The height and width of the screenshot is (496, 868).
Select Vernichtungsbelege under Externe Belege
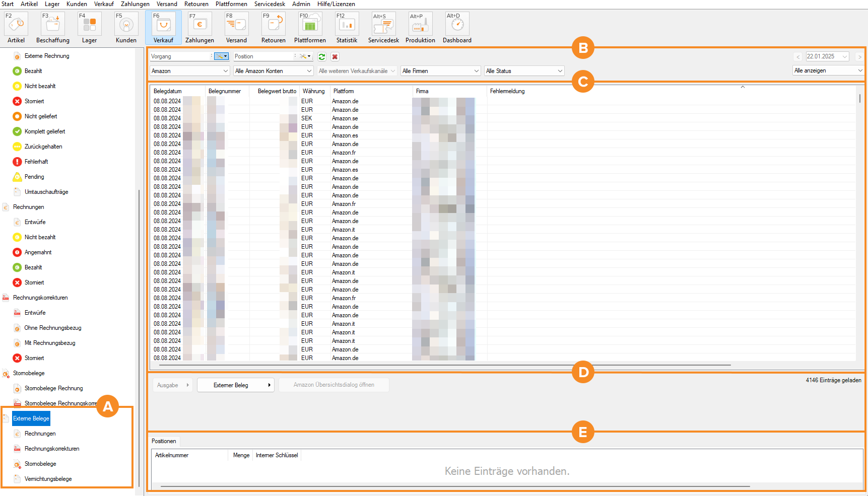click(x=48, y=479)
